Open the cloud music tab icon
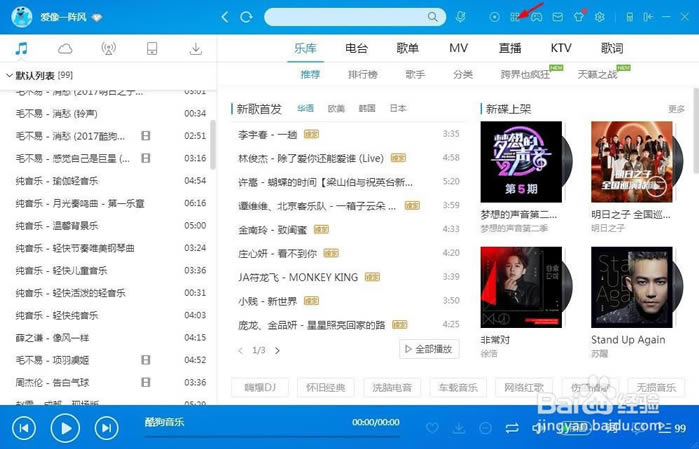Screen dimensions: 699x449 coord(65,48)
